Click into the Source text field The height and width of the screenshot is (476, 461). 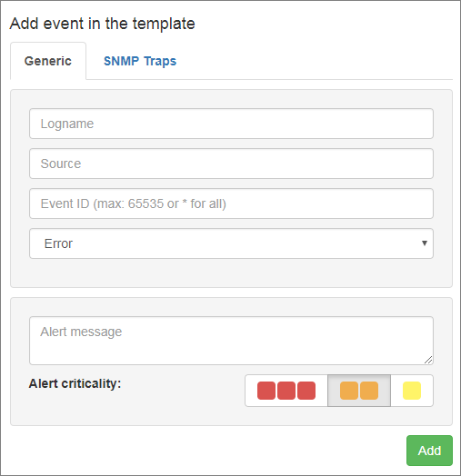[231, 164]
